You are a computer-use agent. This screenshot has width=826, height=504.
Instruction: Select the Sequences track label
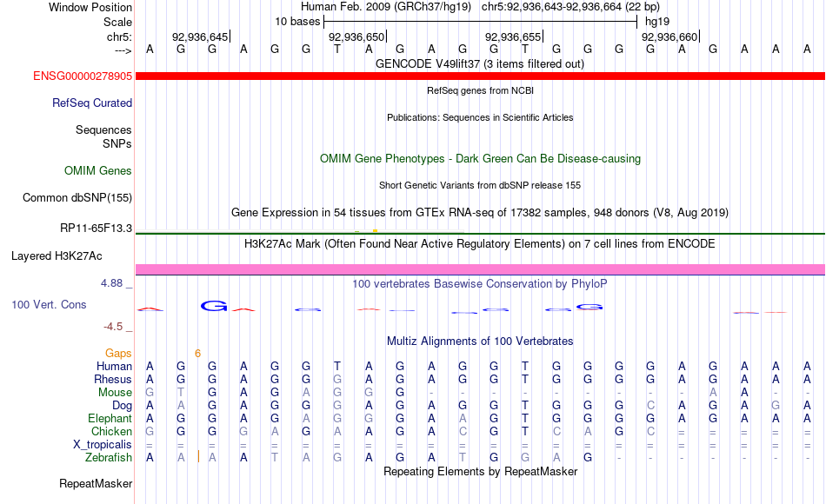tap(103, 129)
